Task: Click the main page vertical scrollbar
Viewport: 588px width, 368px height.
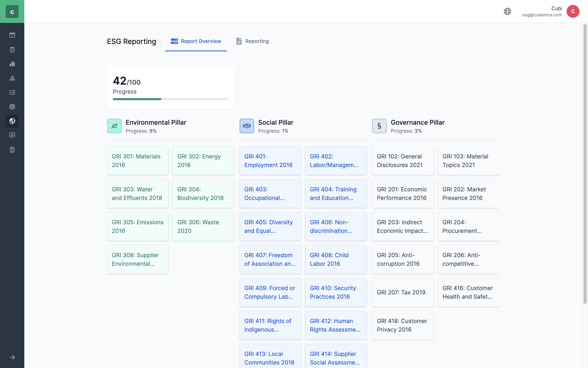Action: pos(585,164)
